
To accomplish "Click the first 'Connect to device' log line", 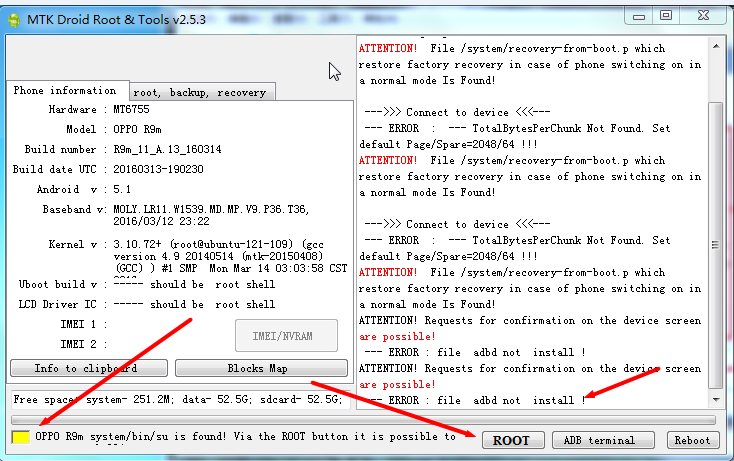I will (x=457, y=112).
